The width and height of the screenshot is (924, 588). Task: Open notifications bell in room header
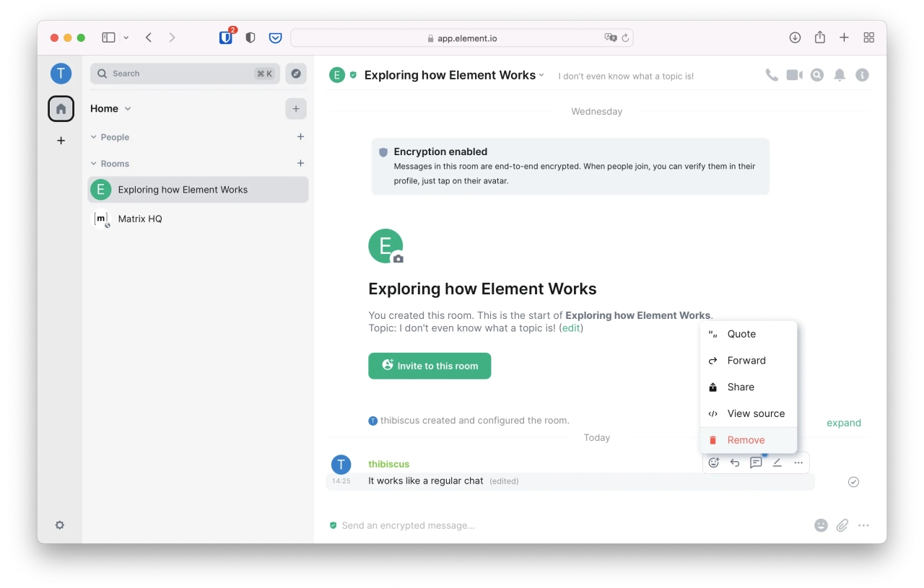coord(840,75)
